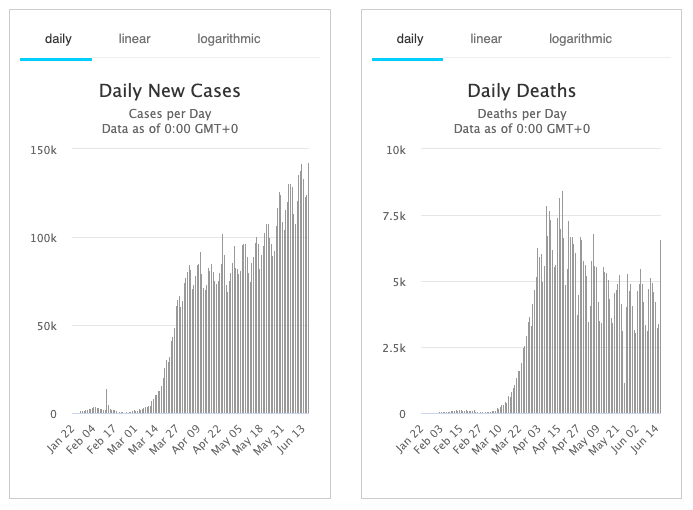Click the Deaths per Day subtitle
The width and height of the screenshot is (693, 510).
pyautogui.click(x=522, y=113)
